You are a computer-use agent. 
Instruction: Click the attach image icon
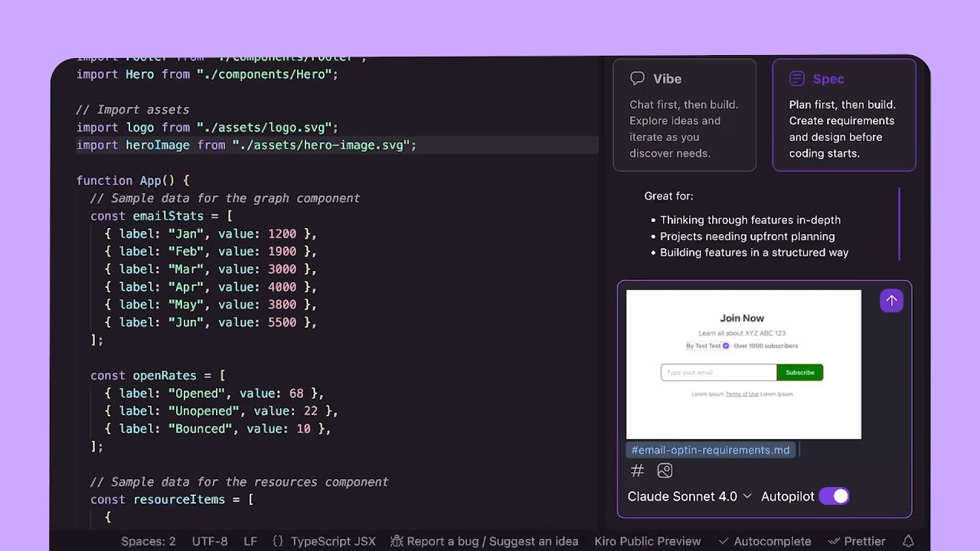[x=665, y=471]
